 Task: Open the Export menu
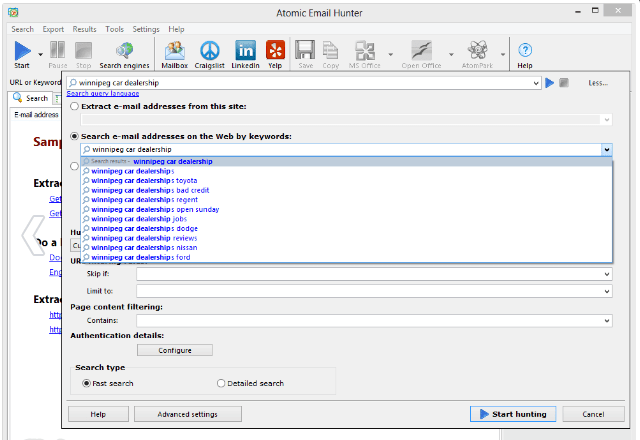click(53, 29)
